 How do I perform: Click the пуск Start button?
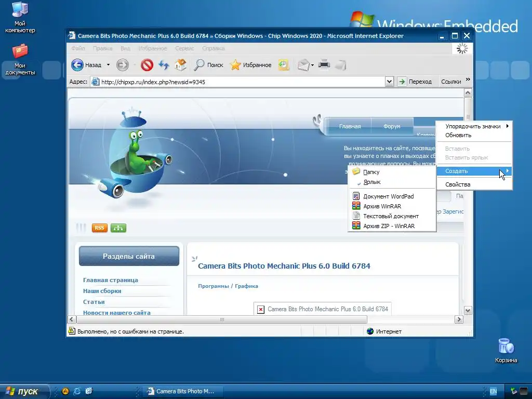tap(24, 391)
